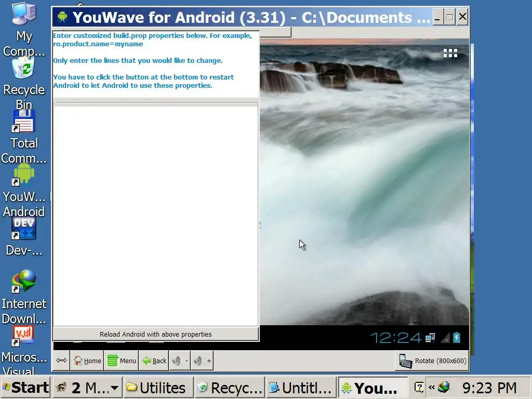Raise volume with the speaker plus button

[x=202, y=361]
